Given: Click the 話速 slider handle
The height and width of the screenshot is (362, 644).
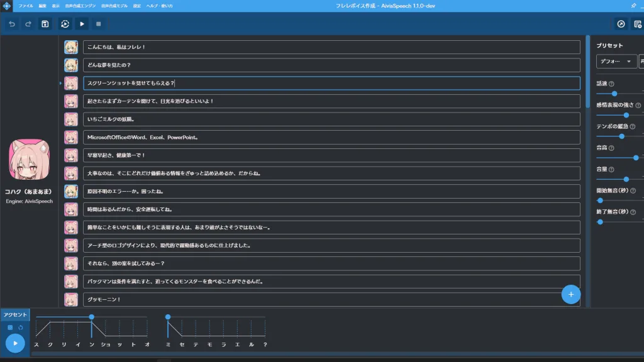Looking at the screenshot, I should pyautogui.click(x=614, y=94).
